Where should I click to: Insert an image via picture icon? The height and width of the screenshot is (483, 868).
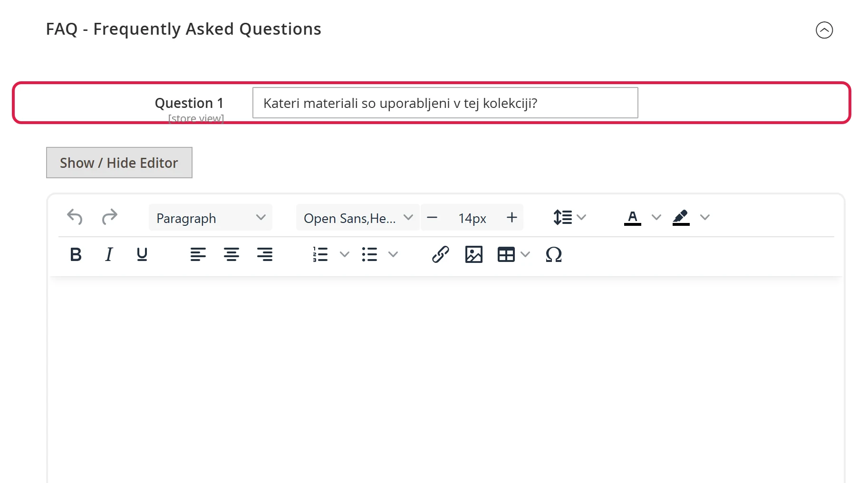click(473, 254)
